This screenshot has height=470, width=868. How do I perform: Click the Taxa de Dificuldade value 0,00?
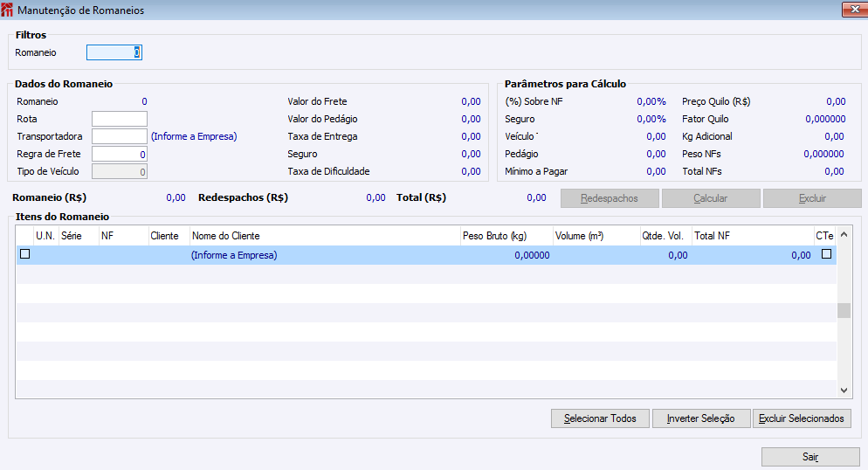pyautogui.click(x=471, y=171)
